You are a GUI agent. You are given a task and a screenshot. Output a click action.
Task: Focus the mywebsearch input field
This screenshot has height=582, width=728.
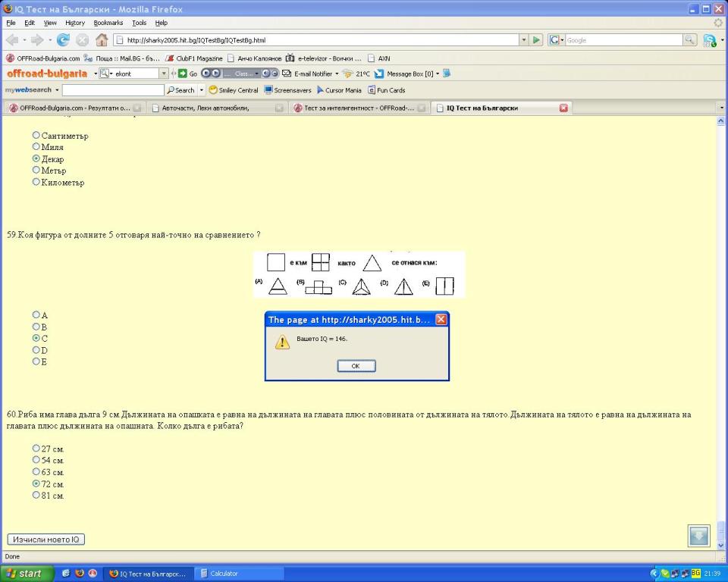click(x=113, y=90)
